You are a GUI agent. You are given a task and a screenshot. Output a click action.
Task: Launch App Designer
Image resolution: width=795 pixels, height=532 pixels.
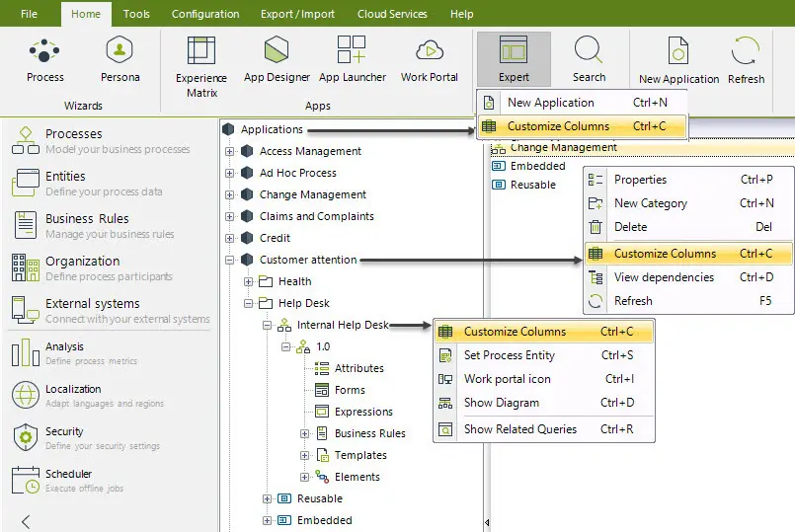(x=277, y=60)
